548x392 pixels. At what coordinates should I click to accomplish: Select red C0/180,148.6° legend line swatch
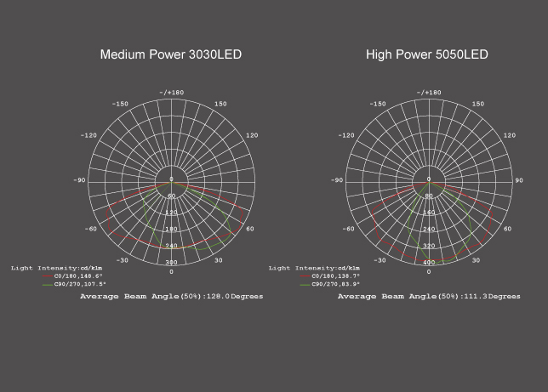(x=47, y=276)
